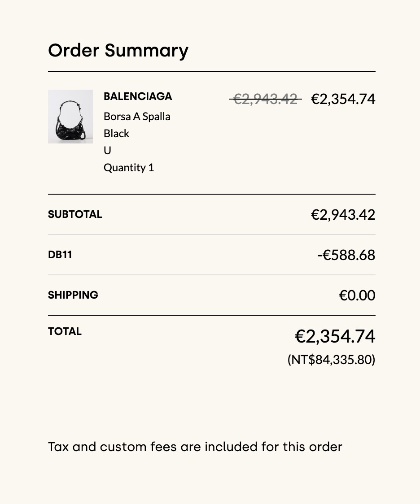Click the Quantity 1 text
Screen dimensions: 420x504
129,167
